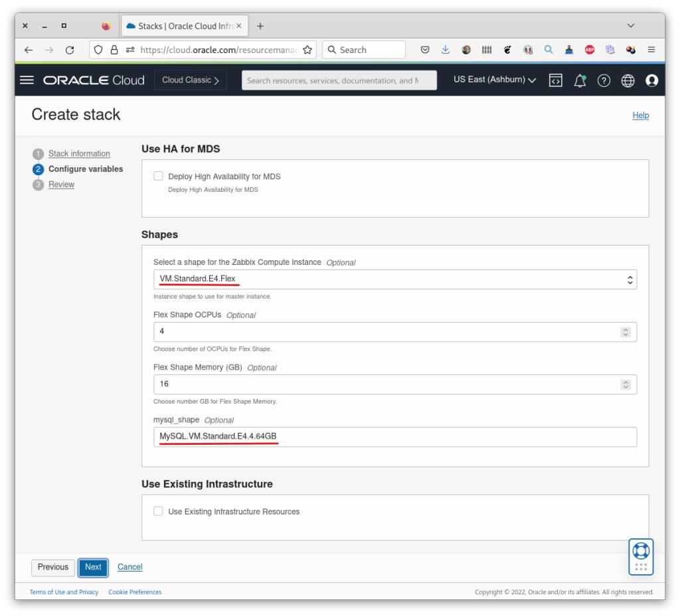Adjust Flex Shape OCPUs stepper arrows
This screenshot has height=616, width=680.
pyautogui.click(x=625, y=332)
